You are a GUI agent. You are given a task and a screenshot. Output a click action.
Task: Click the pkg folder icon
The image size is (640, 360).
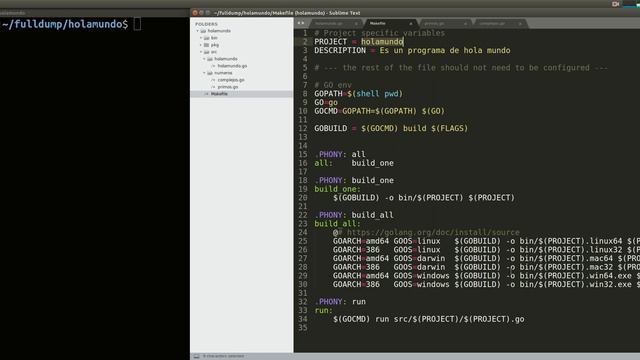(207, 45)
